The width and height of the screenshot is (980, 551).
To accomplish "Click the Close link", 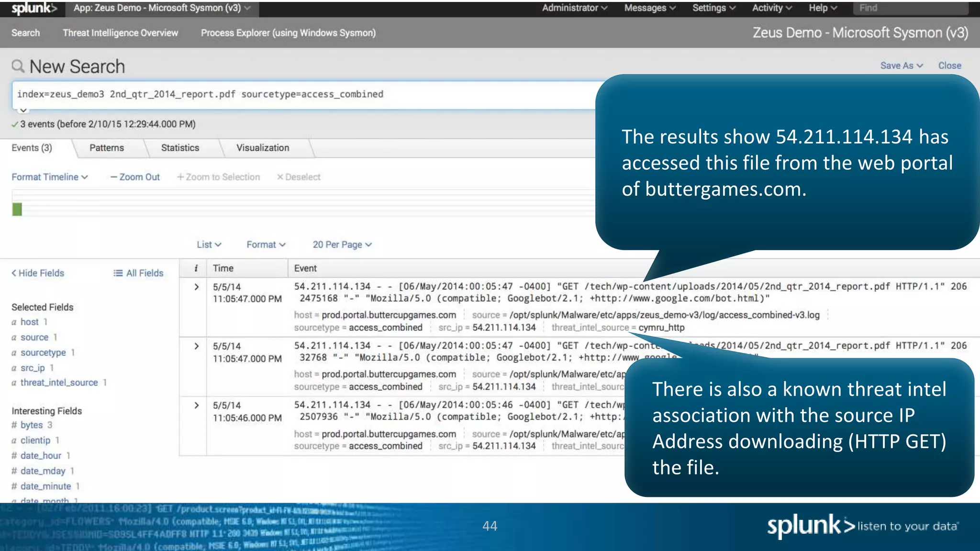I will tap(949, 66).
